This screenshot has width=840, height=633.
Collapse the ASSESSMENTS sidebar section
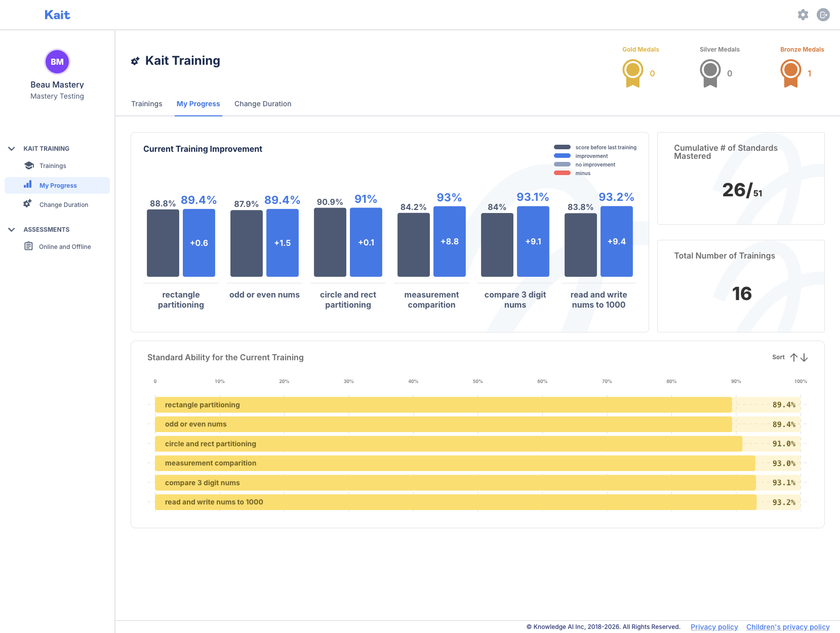[x=12, y=229]
